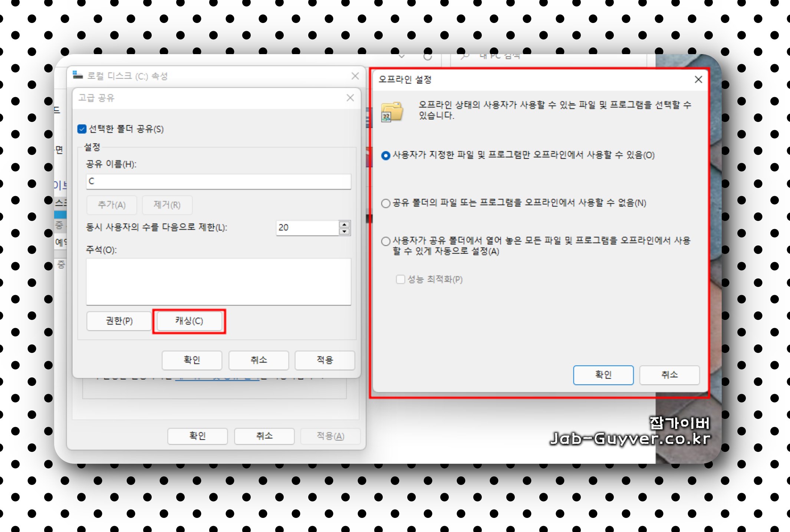
Task: Select the automatic offline availability radio option(A)
Action: pyautogui.click(x=386, y=241)
